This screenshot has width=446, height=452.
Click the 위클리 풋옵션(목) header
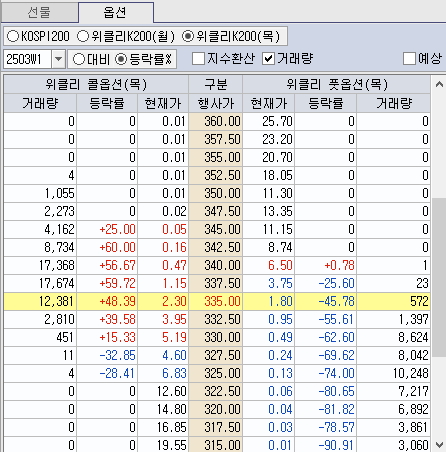pyautogui.click(x=336, y=84)
